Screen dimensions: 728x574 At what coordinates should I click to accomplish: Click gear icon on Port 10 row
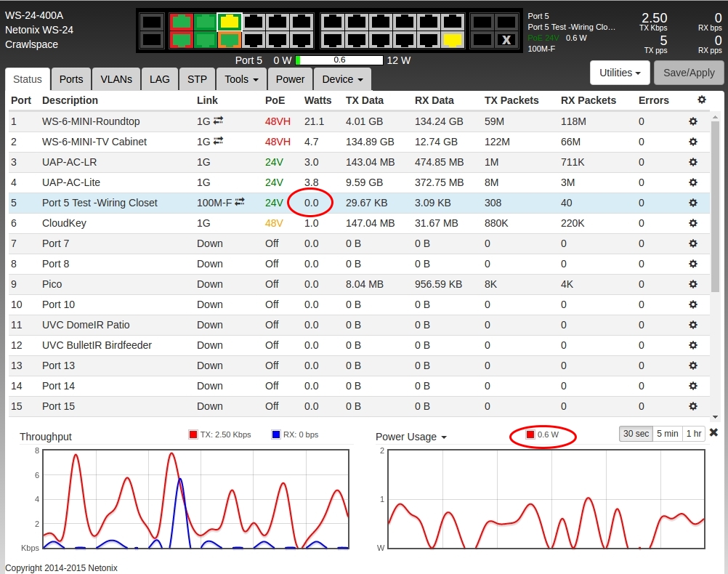692,304
